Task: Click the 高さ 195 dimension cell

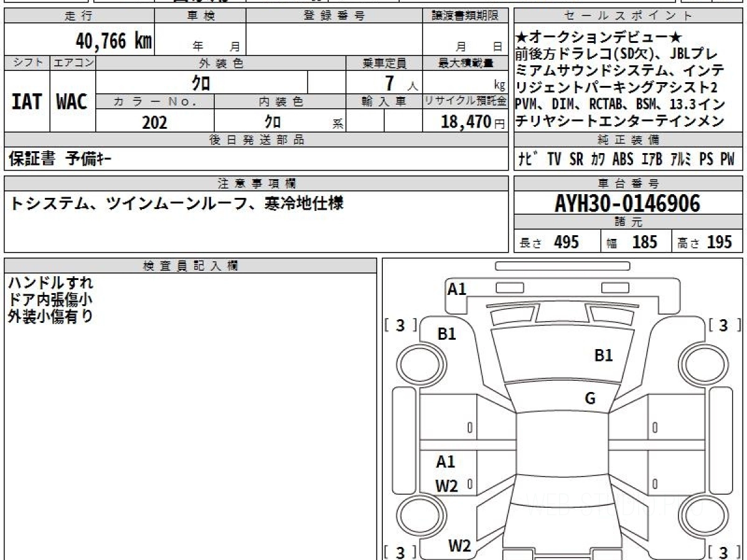Action: (x=707, y=242)
